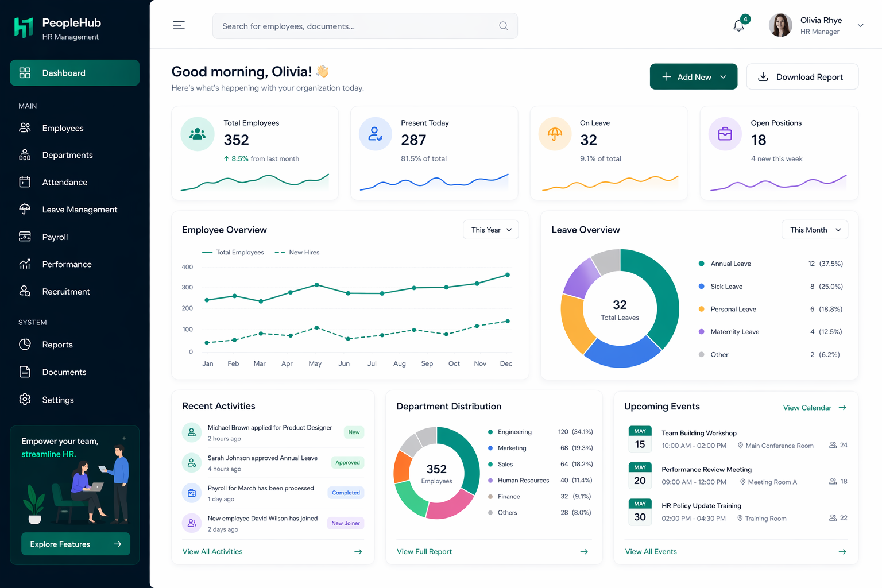882x588 pixels.
Task: Click the Maternity Leave legend row
Action: pyautogui.click(x=771, y=332)
